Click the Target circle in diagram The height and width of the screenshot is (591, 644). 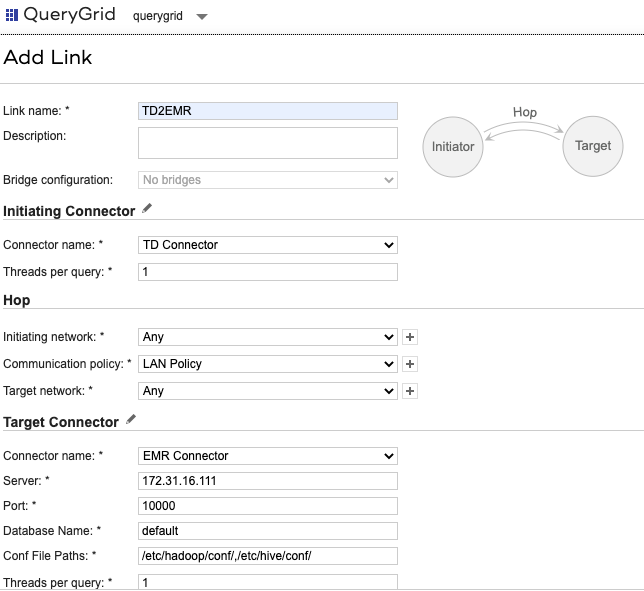pos(592,146)
